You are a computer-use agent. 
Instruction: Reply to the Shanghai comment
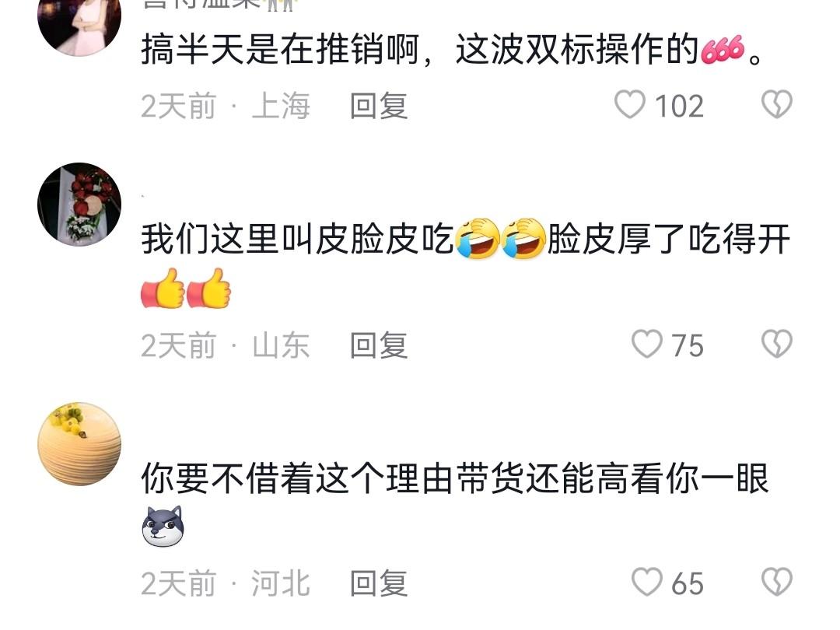[379, 106]
